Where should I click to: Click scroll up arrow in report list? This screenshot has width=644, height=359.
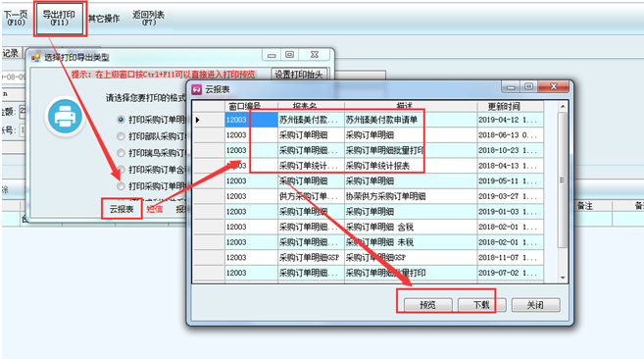pos(563,107)
